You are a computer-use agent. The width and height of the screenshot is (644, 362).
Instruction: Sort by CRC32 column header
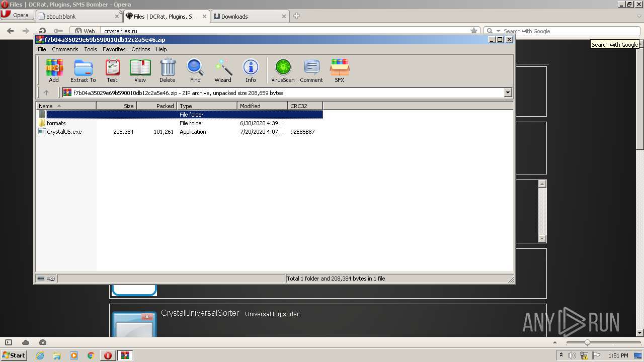coord(305,106)
